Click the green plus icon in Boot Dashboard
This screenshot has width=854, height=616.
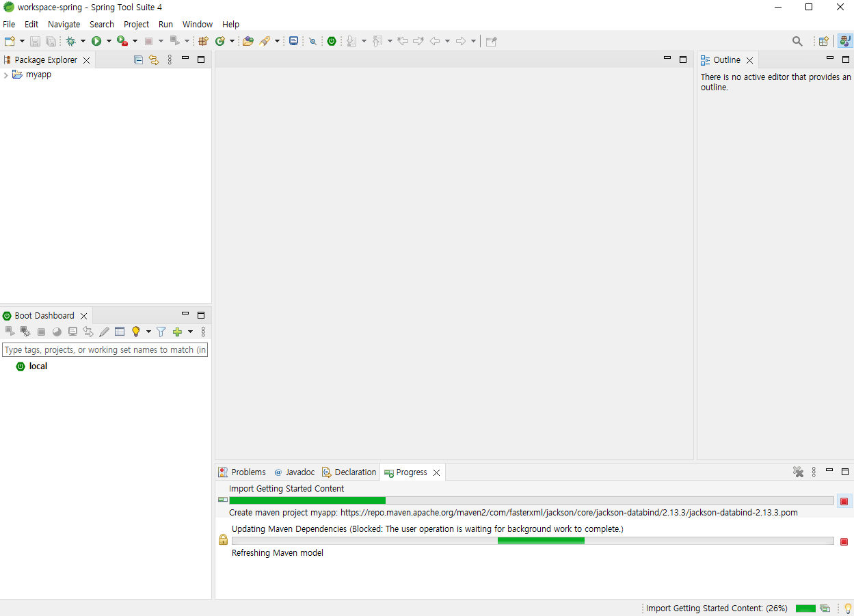coord(178,332)
